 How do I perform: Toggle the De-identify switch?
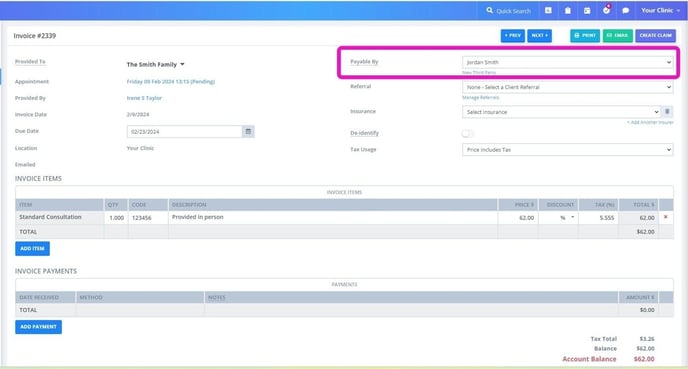(x=467, y=133)
